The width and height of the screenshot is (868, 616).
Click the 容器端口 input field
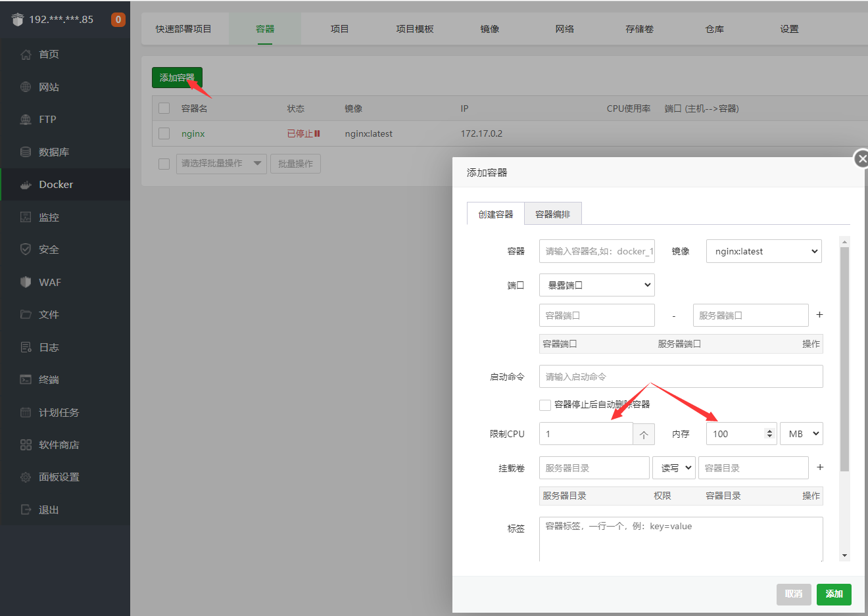[597, 316]
